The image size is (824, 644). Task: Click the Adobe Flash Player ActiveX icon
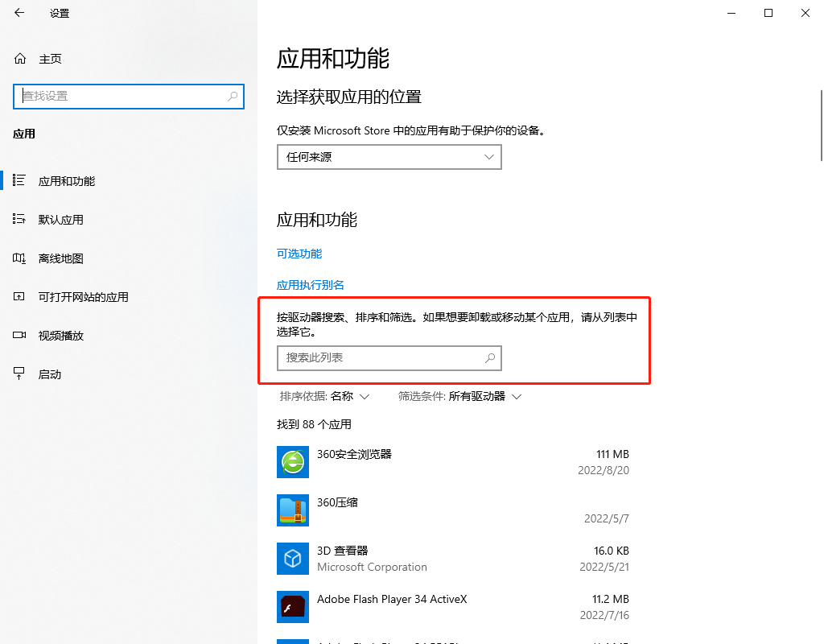pos(292,606)
